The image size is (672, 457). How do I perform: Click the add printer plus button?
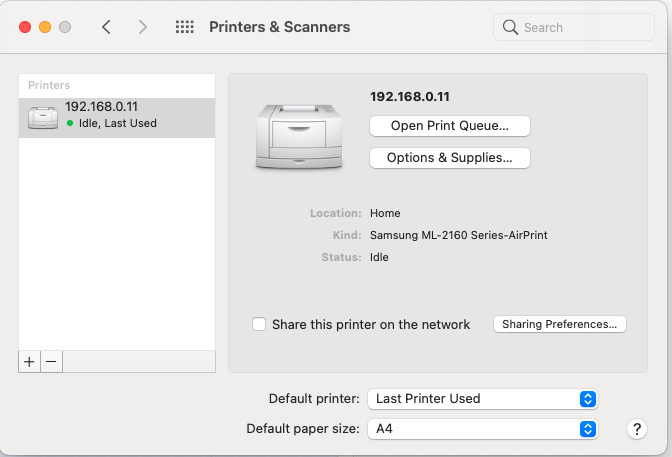tap(30, 361)
